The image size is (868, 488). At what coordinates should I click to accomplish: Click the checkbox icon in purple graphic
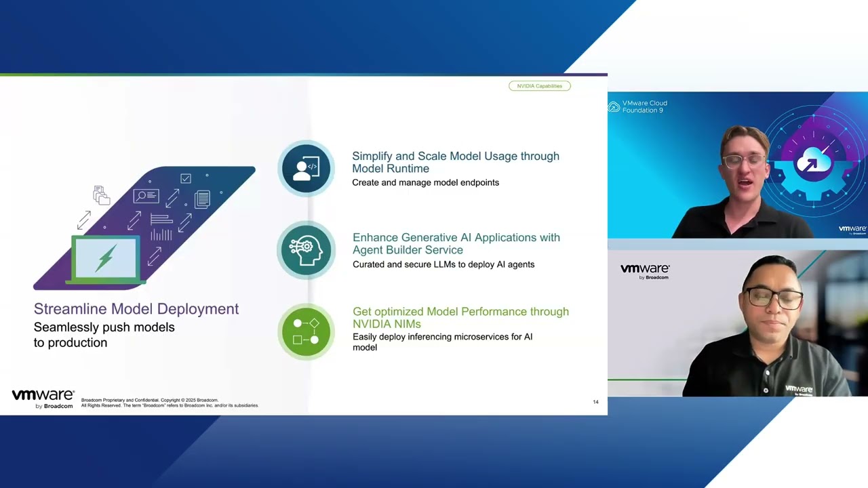tap(186, 178)
